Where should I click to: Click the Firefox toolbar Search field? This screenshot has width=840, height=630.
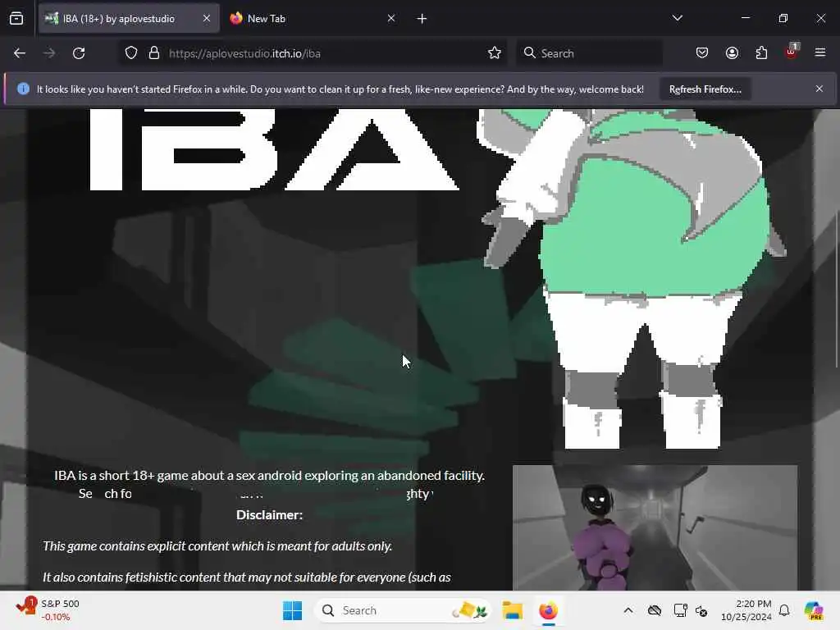point(589,53)
